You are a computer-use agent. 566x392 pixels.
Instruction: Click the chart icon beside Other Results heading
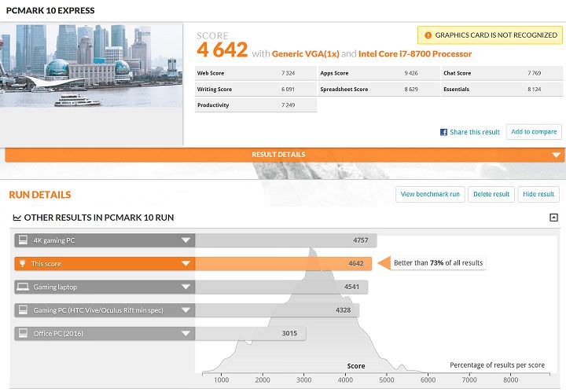click(x=17, y=218)
